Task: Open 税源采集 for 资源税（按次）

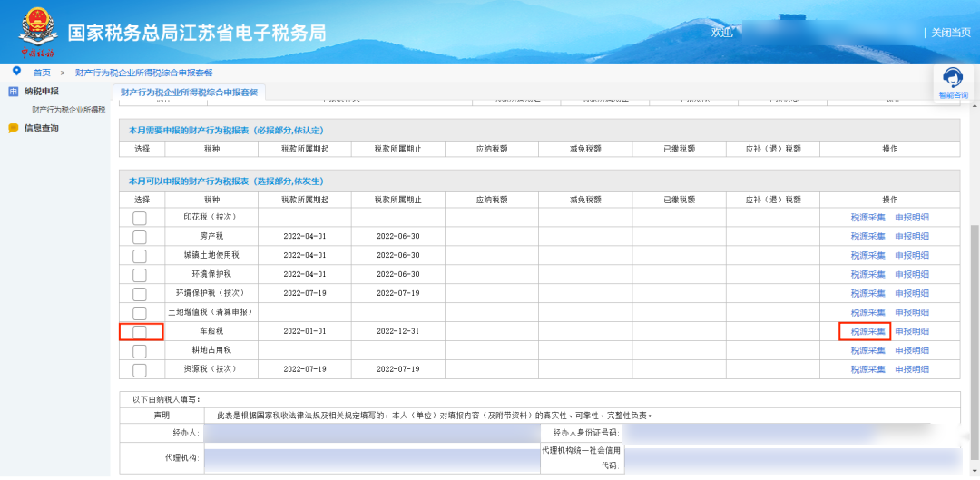Action: click(x=868, y=369)
